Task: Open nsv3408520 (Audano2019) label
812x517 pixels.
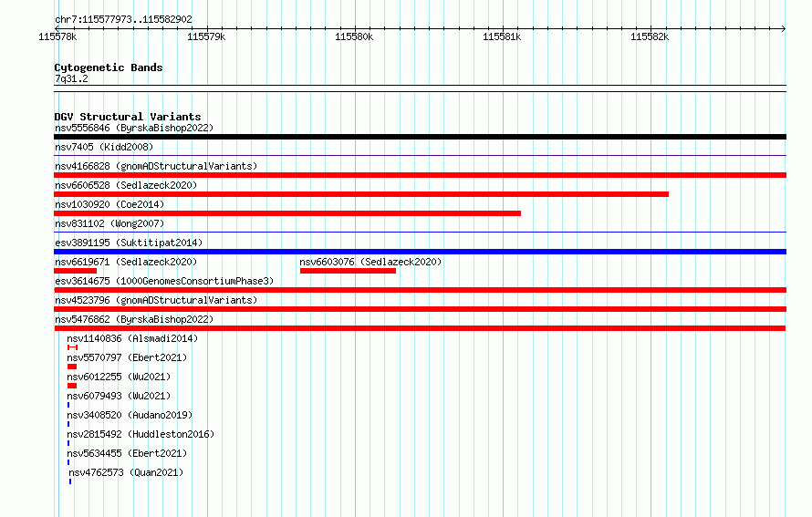Action: [130, 415]
